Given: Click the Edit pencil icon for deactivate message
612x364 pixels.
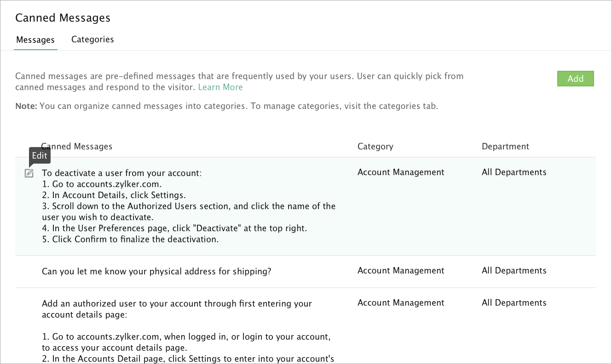Looking at the screenshot, I should [29, 173].
